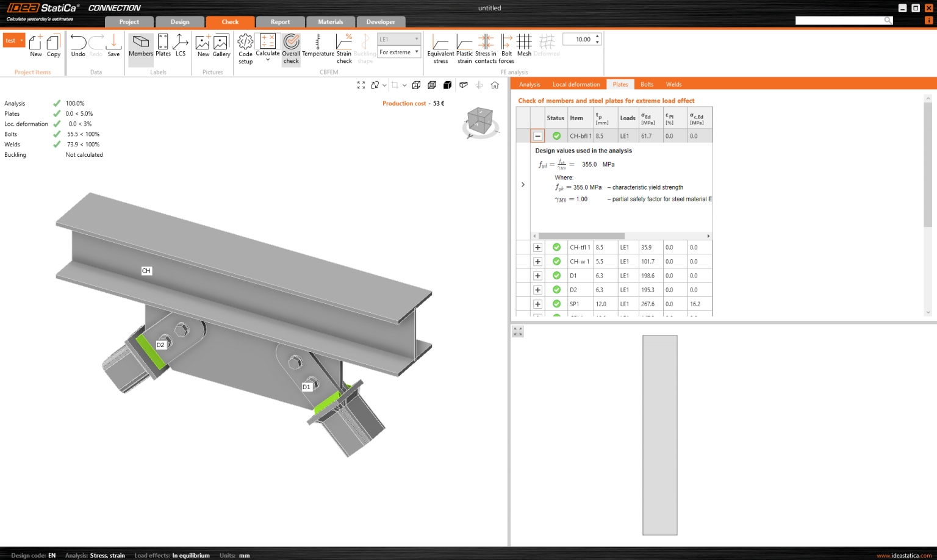Image resolution: width=937 pixels, height=560 pixels.
Task: Expand details for the SP1 plate
Action: 537,303
